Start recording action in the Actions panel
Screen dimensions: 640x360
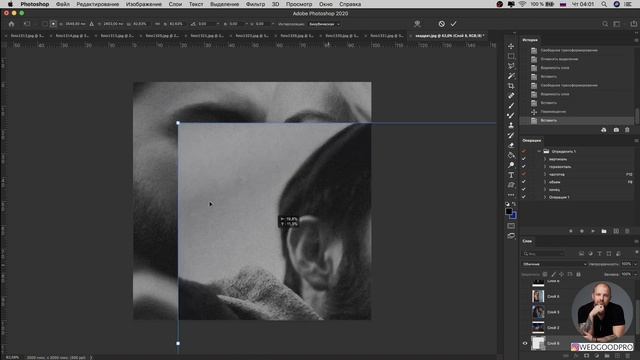point(582,231)
